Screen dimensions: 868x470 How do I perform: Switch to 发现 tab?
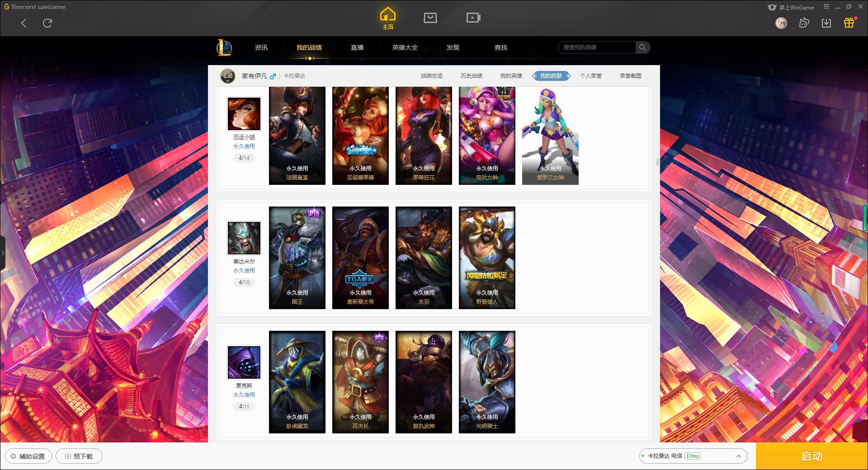[x=453, y=47]
